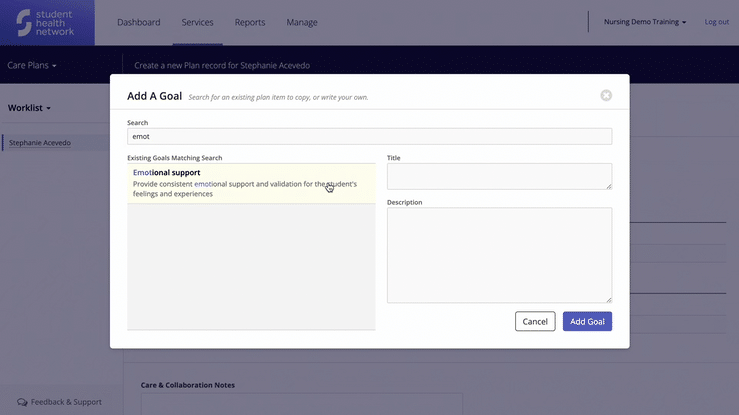Viewport: 739px width, 415px height.
Task: Expand the Care Plans dropdown
Action: point(32,65)
